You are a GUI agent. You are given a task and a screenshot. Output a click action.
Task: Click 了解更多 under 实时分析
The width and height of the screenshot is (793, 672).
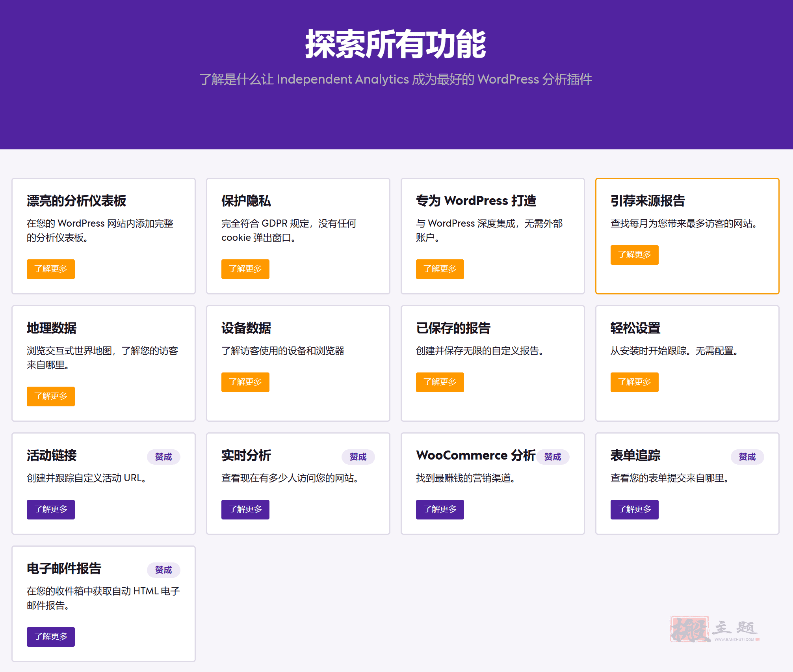(x=245, y=510)
